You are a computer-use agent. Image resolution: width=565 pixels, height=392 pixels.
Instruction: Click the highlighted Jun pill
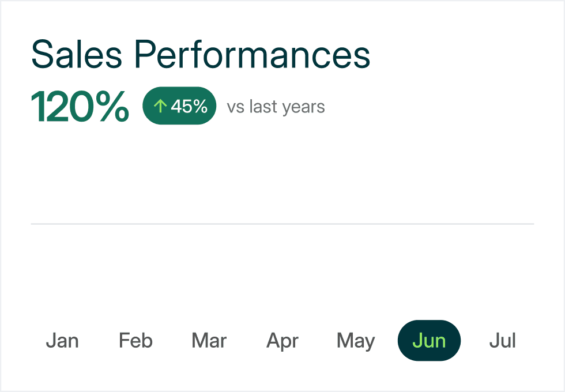coord(429,341)
